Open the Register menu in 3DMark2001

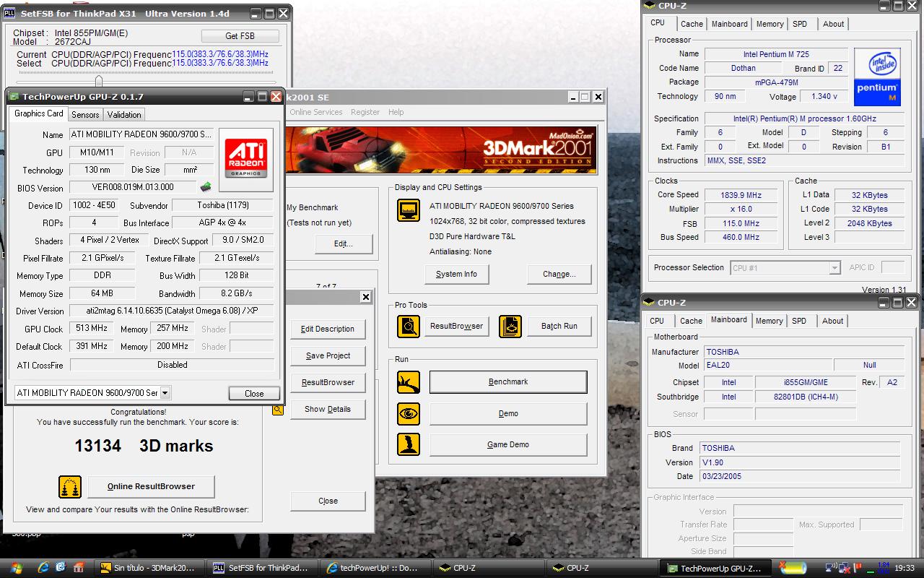(x=365, y=112)
